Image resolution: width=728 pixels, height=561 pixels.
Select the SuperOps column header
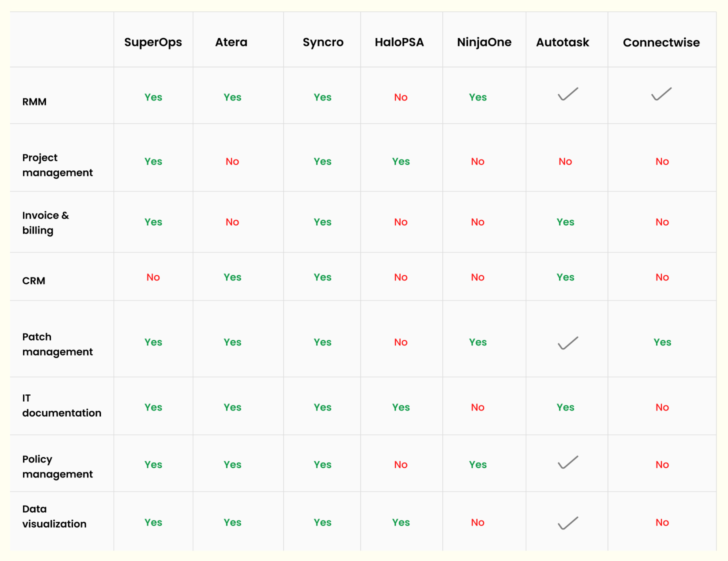tap(153, 42)
